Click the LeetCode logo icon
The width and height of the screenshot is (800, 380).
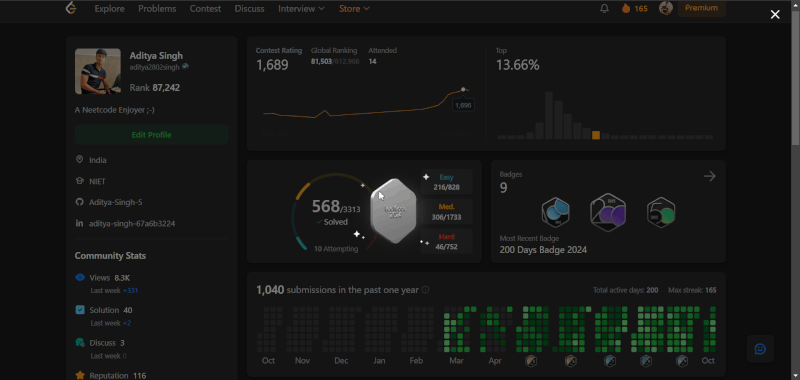click(x=71, y=8)
